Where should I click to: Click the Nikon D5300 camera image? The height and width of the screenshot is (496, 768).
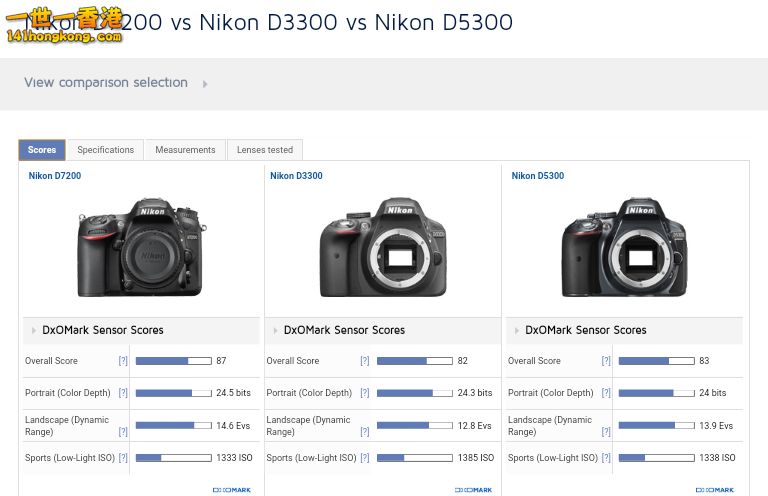pos(624,247)
